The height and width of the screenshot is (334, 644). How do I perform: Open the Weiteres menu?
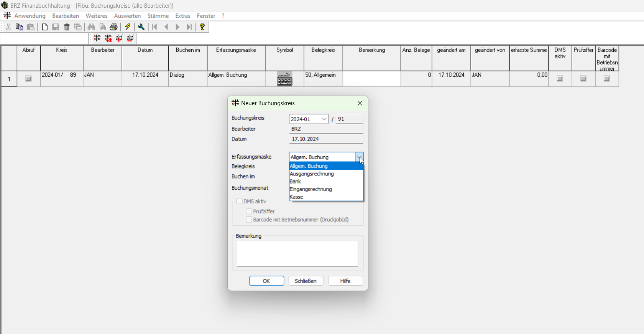97,16
